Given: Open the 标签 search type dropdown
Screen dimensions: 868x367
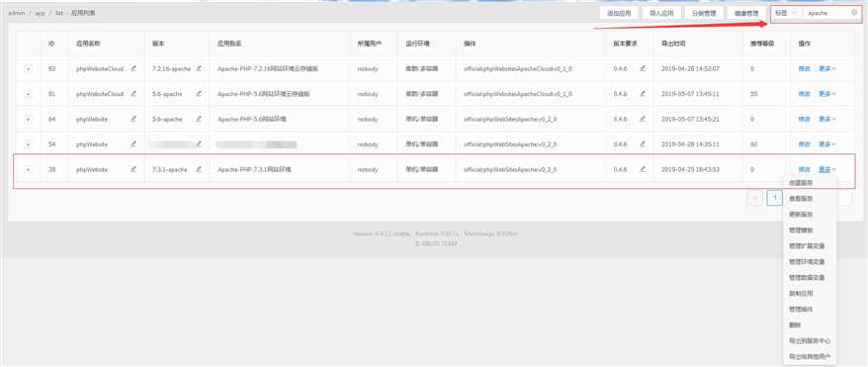Looking at the screenshot, I should tap(786, 13).
